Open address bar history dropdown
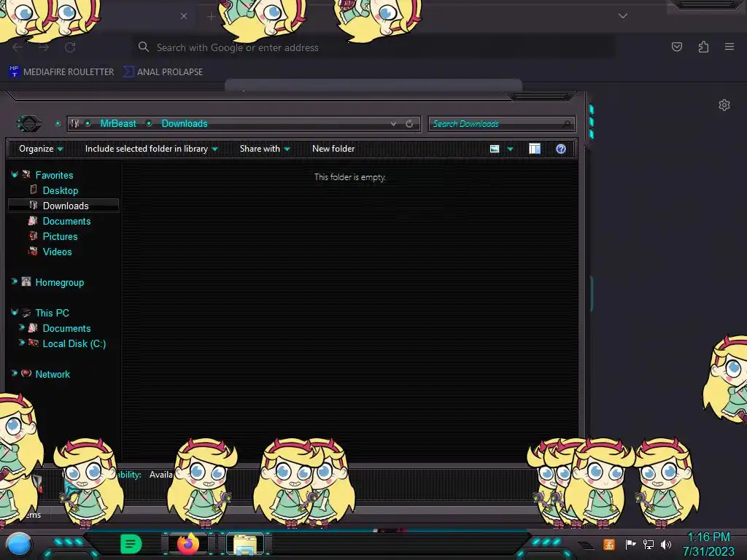This screenshot has height=560, width=747. point(393,124)
